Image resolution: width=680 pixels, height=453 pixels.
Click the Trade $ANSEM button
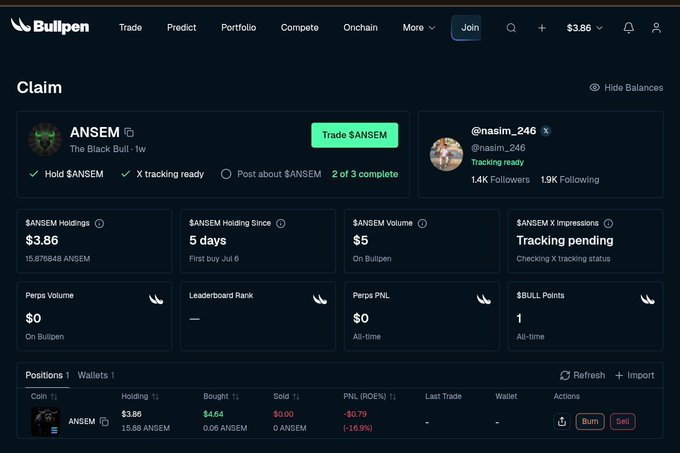(x=354, y=135)
